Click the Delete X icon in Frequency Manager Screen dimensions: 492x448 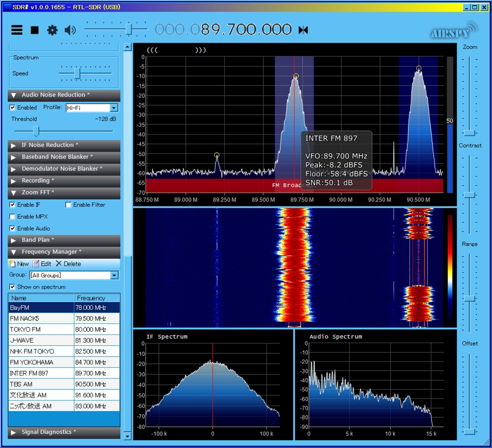(59, 263)
